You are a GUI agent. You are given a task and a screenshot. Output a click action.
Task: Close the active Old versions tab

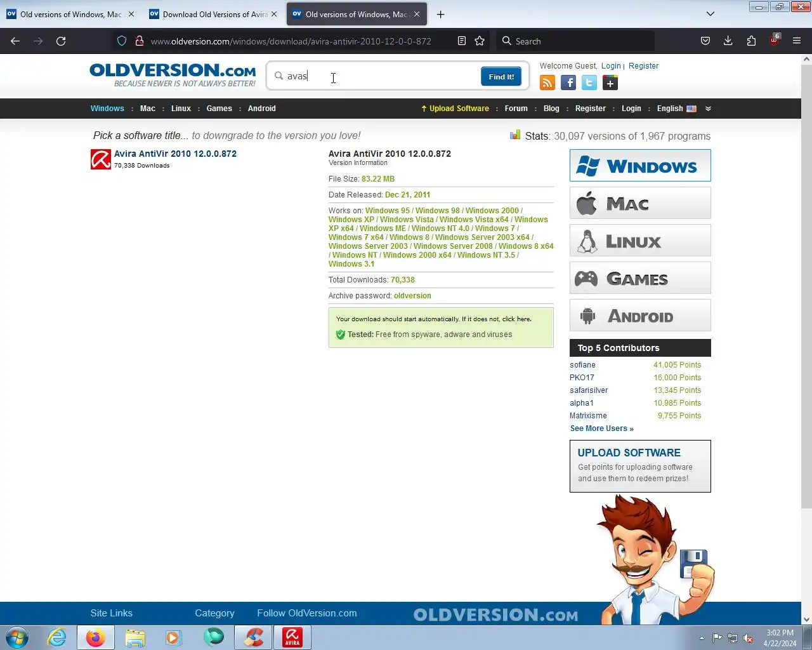pos(417,14)
